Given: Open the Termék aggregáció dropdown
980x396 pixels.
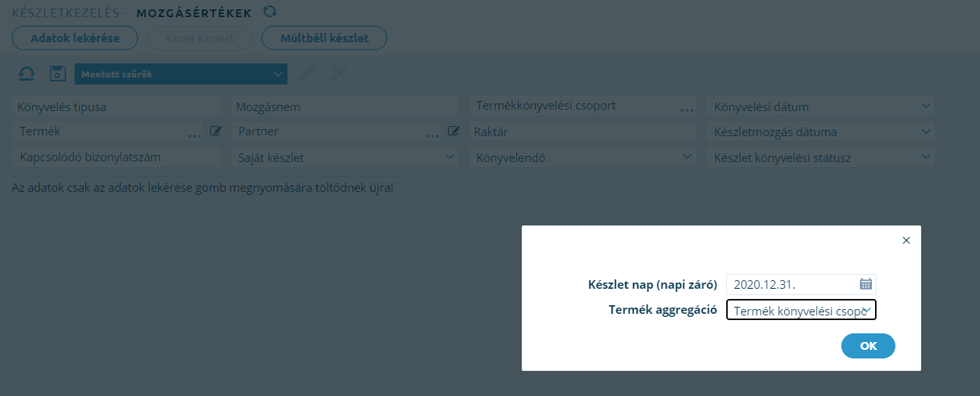Looking at the screenshot, I should [801, 310].
